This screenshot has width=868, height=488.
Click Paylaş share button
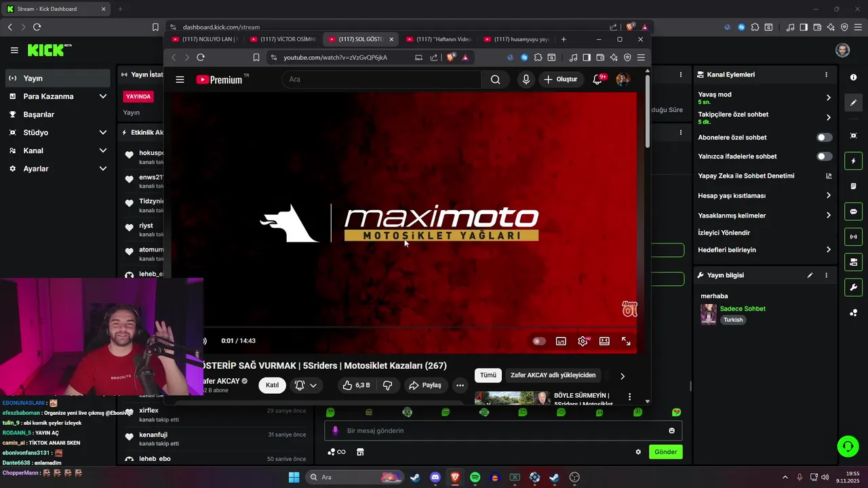pyautogui.click(x=425, y=385)
